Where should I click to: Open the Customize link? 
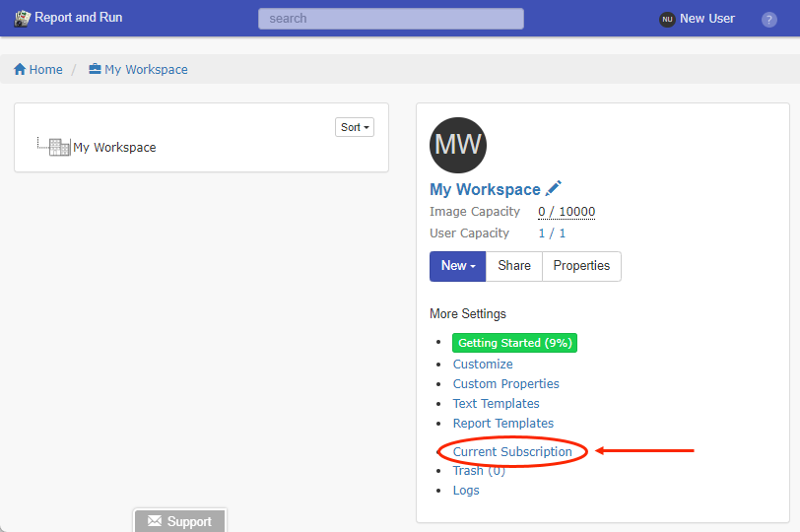tap(483, 365)
